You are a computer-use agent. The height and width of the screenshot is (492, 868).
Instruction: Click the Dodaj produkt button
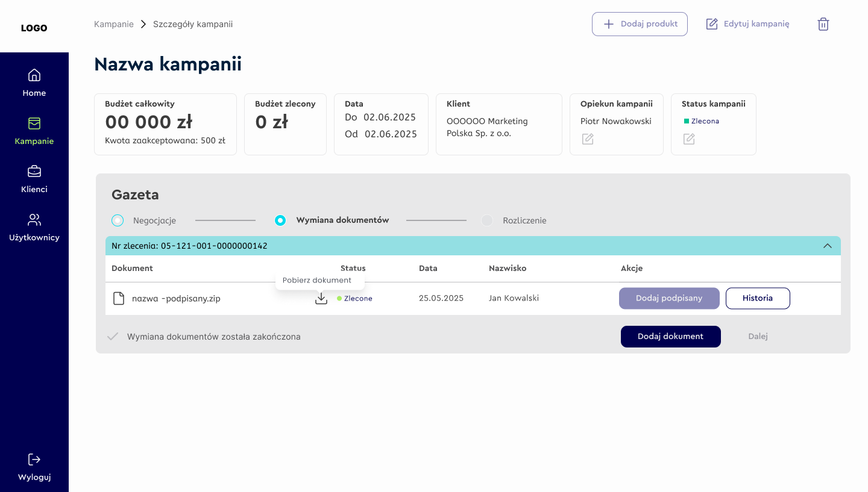pos(640,24)
